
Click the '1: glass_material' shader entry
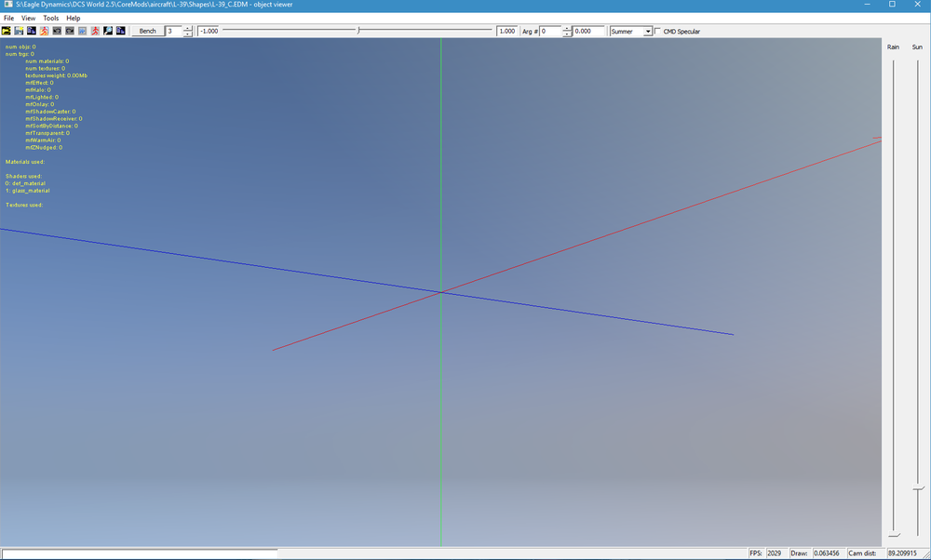click(x=27, y=191)
